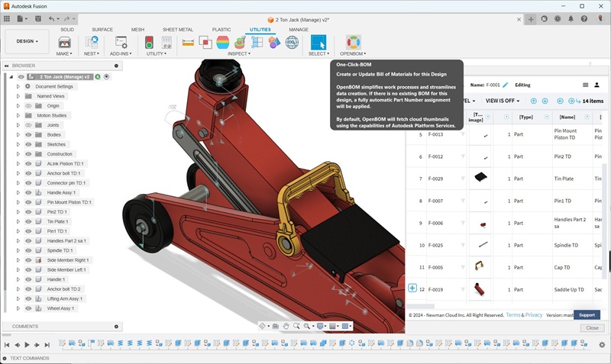Viewport: 611px width, 364px height.
Task: Open the Privacy link
Action: [534, 315]
